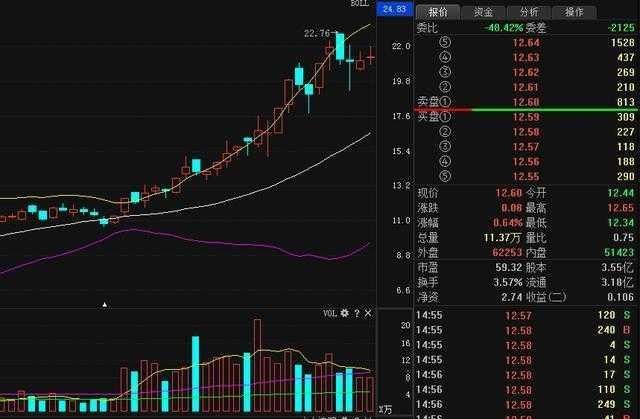Open the 操作 tab
The image size is (640, 419).
point(574,12)
